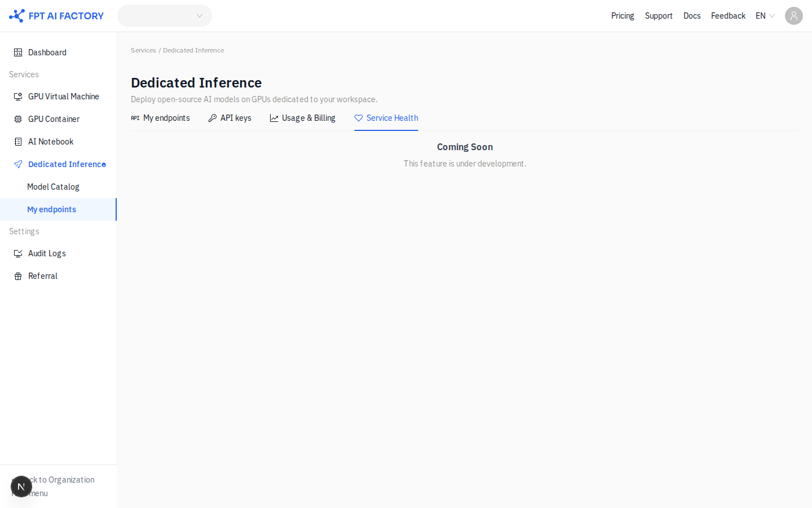The image size is (812, 508).
Task: Click the GPU Container chip icon
Action: click(x=18, y=119)
